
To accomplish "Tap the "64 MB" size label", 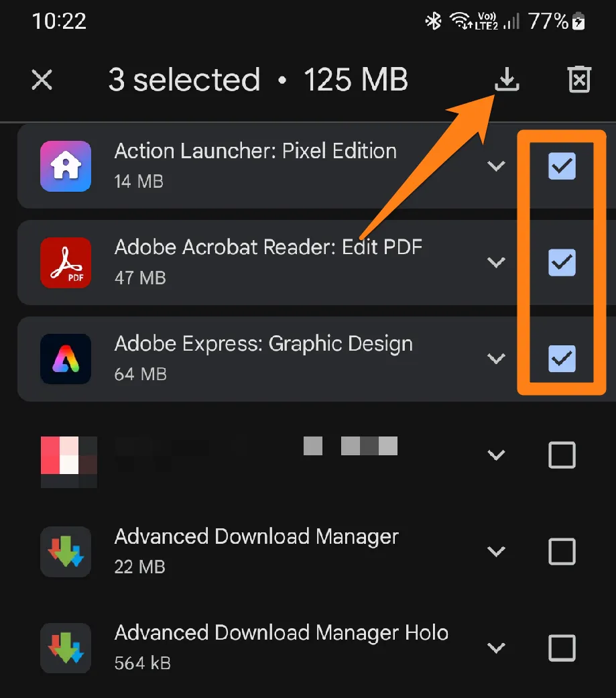I will point(141,374).
